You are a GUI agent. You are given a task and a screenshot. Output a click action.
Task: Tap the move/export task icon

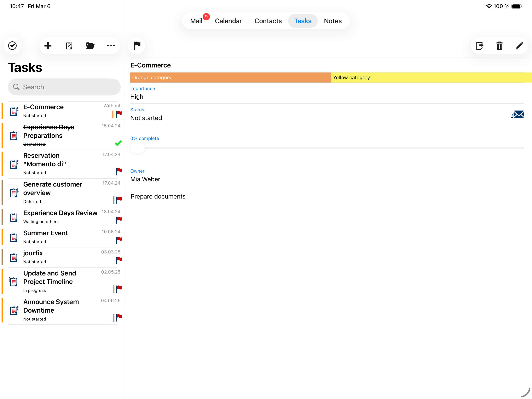click(x=480, y=46)
